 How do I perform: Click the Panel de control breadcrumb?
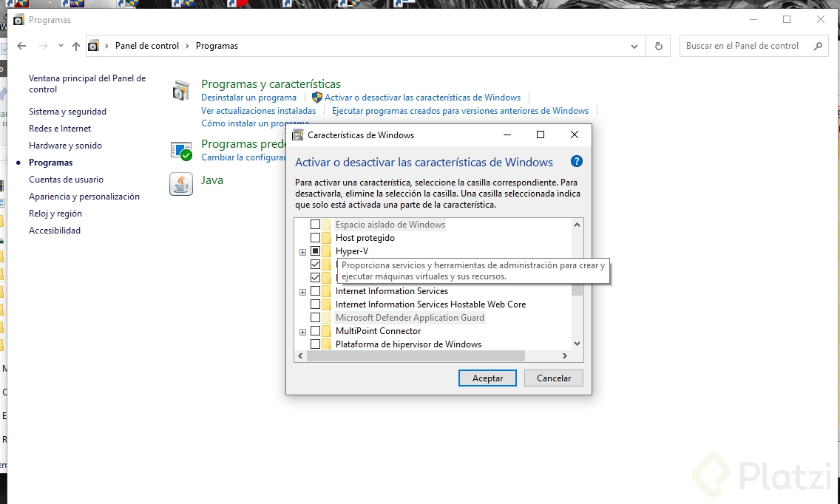147,46
